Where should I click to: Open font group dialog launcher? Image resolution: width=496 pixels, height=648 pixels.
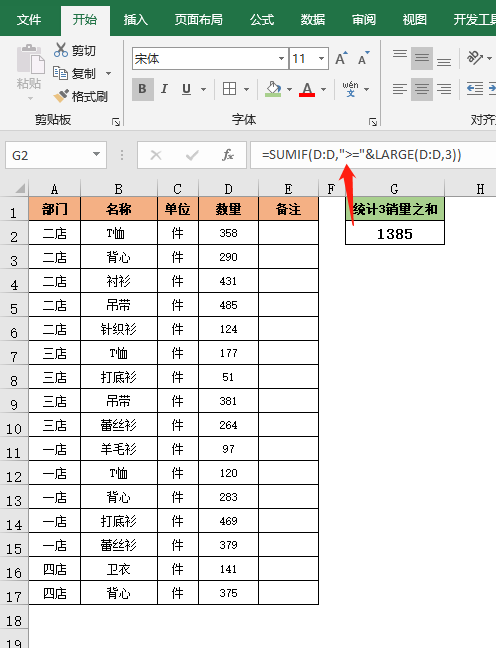coord(373,122)
